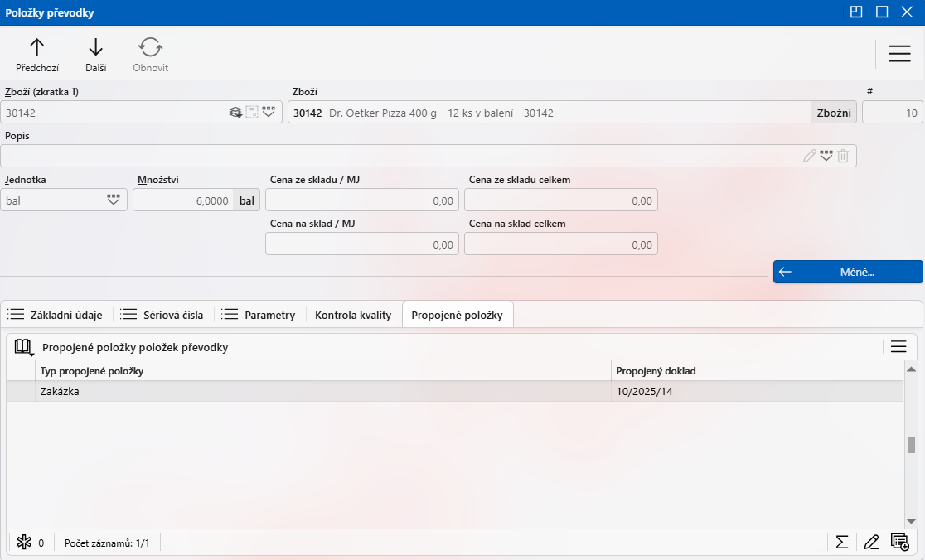Open the Parametry tab
This screenshot has width=925, height=560.
point(258,315)
